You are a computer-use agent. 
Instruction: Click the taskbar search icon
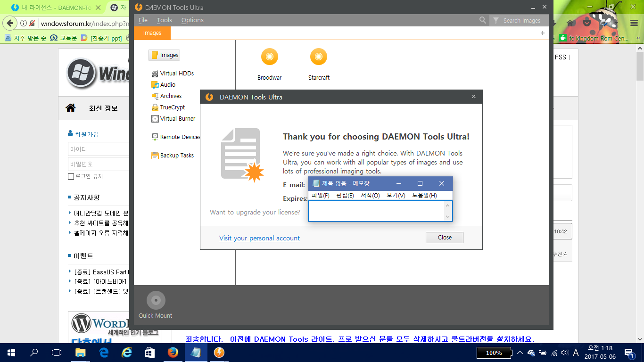click(34, 353)
